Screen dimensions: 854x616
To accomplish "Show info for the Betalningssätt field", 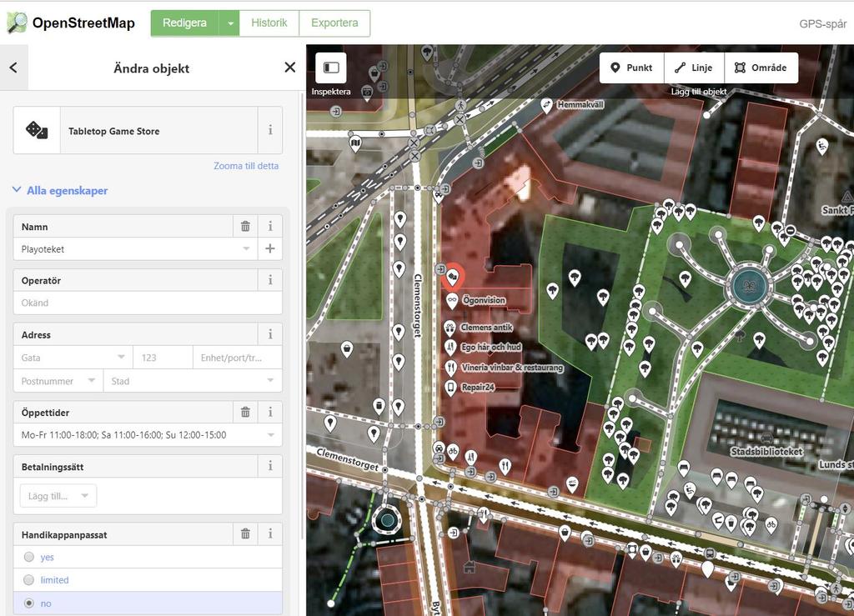I will (x=270, y=466).
